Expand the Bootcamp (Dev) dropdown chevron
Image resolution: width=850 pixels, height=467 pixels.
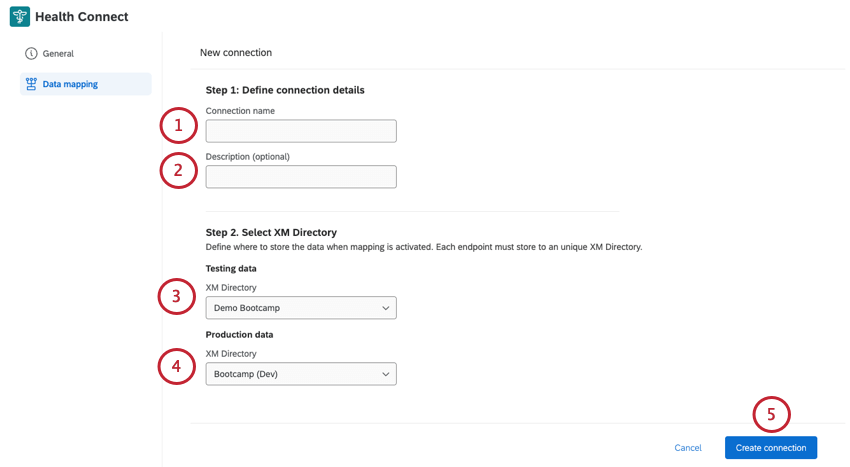(385, 374)
